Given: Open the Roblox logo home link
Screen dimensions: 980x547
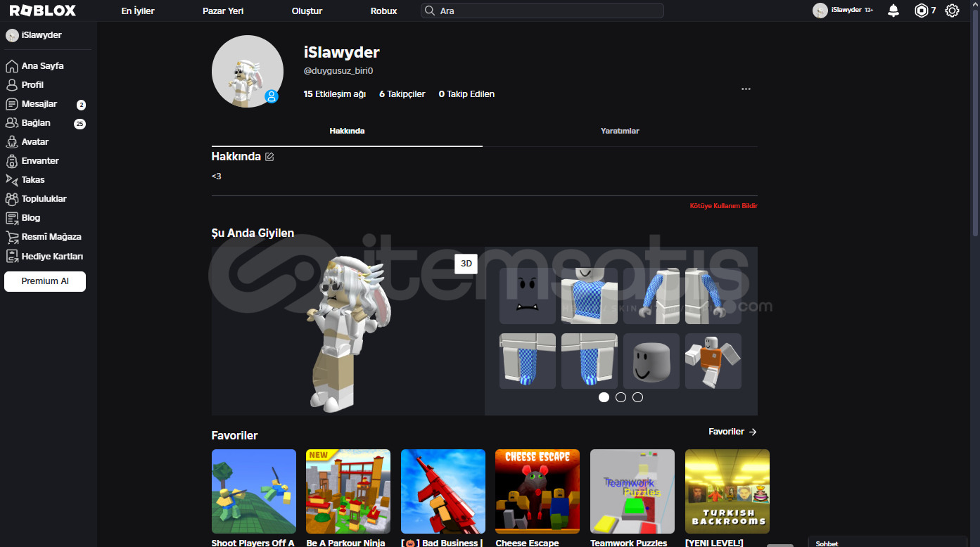Looking at the screenshot, I should [42, 11].
